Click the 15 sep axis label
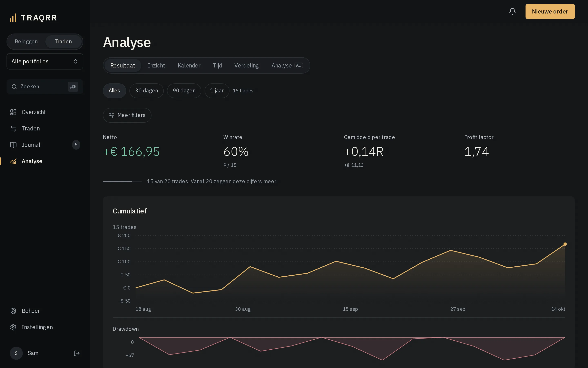The width and height of the screenshot is (588, 368). pos(350,309)
